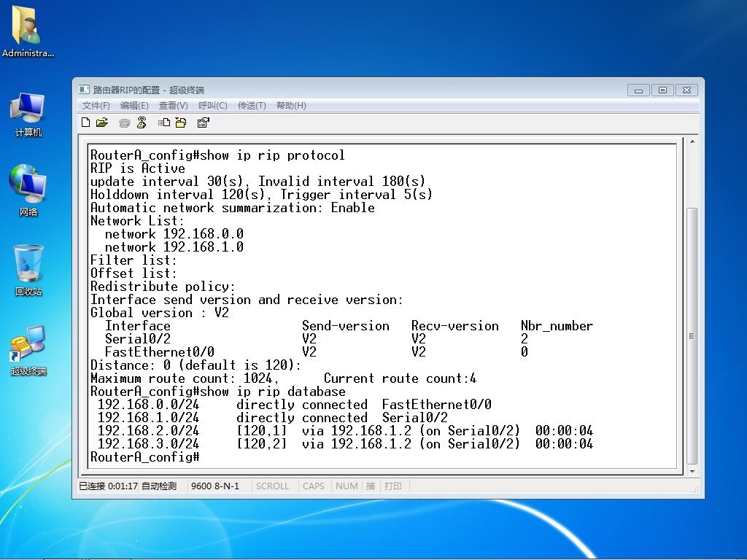Open the 编辑(E) menu
The width and height of the screenshot is (747, 560).
[134, 105]
